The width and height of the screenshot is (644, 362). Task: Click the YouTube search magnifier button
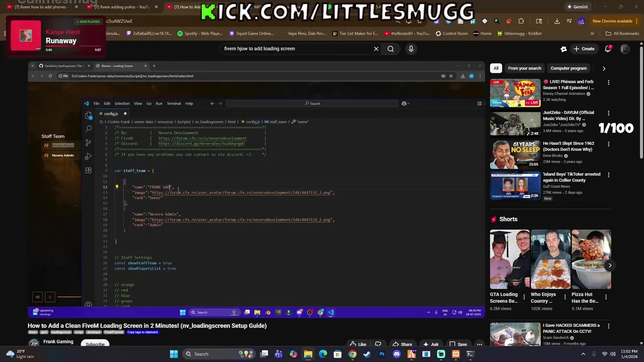pyautogui.click(x=390, y=49)
